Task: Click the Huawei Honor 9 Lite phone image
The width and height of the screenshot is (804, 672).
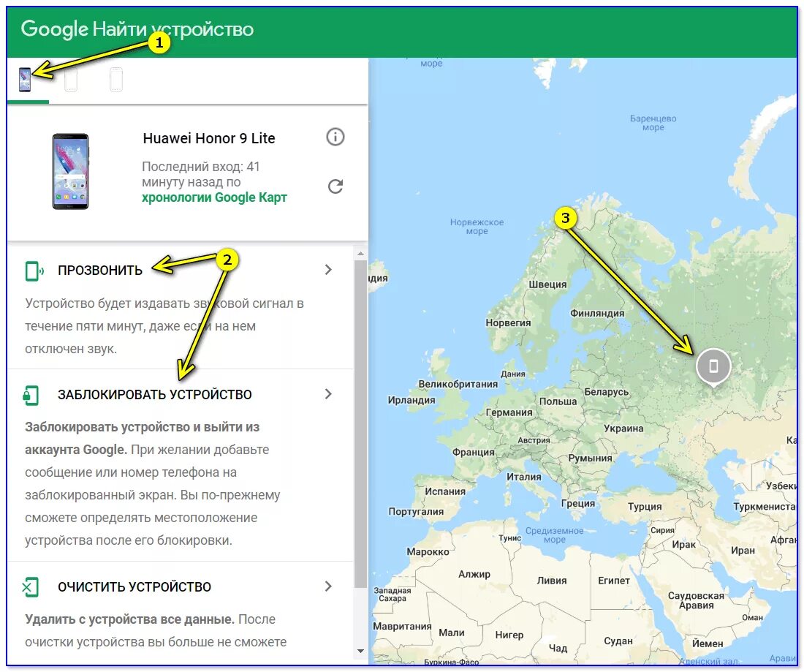Action: click(70, 171)
